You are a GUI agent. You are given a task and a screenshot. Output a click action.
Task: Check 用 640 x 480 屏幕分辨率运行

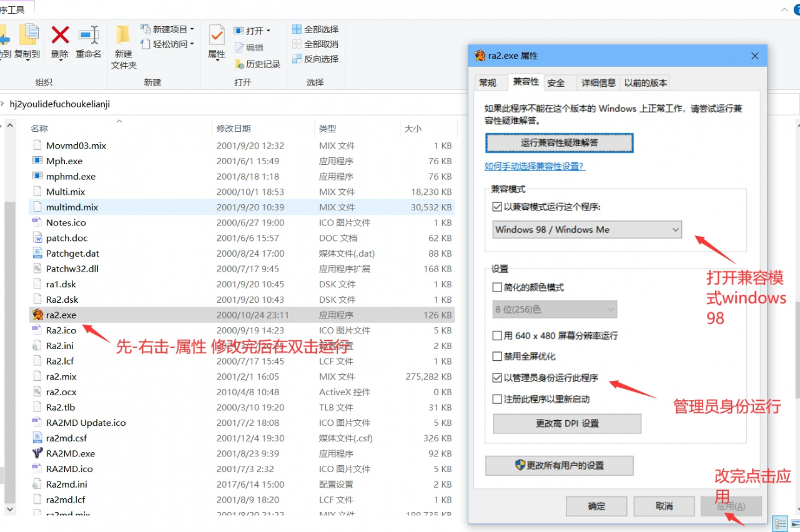[x=497, y=336]
